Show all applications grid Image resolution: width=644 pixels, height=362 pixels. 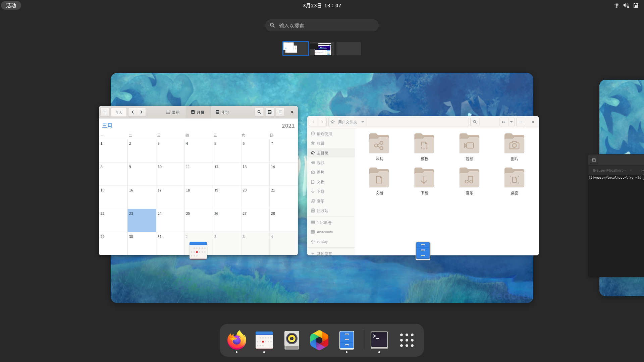(407, 340)
